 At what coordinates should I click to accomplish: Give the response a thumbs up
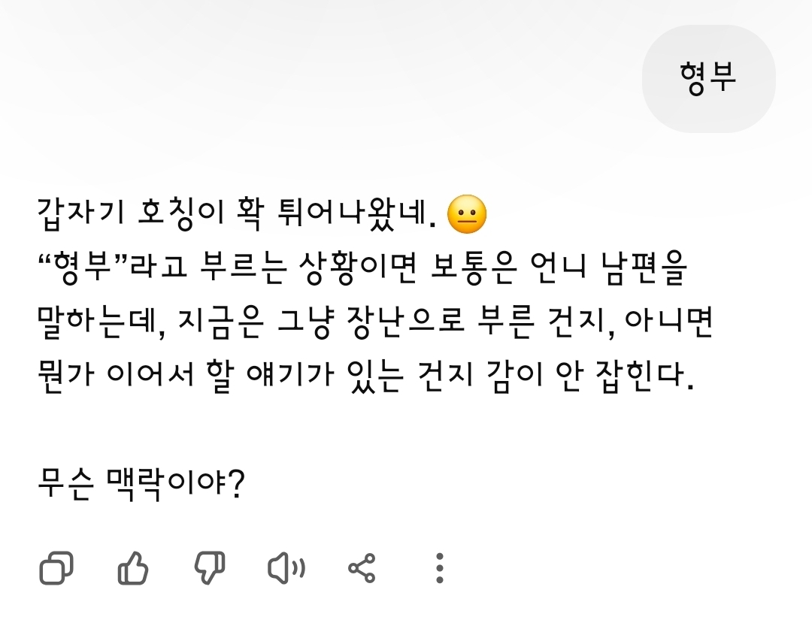click(134, 568)
